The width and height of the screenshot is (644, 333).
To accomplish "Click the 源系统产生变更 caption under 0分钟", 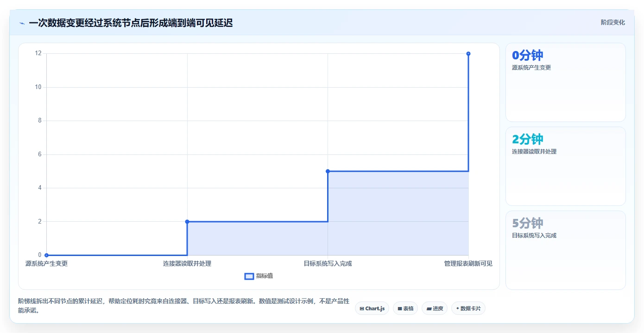I will (x=531, y=68).
